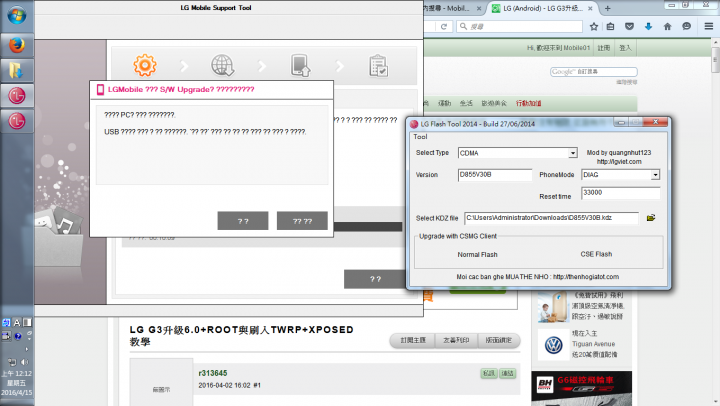Open Firefox hamburger menu
This screenshot has height=406, width=720.
(709, 27)
